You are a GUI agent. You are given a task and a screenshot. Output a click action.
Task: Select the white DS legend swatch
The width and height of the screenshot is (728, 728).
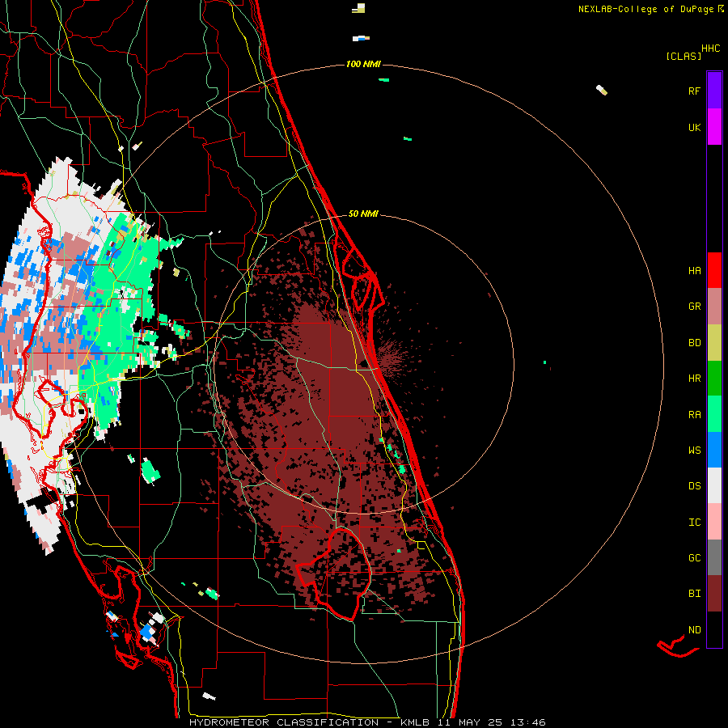pyautogui.click(x=714, y=485)
